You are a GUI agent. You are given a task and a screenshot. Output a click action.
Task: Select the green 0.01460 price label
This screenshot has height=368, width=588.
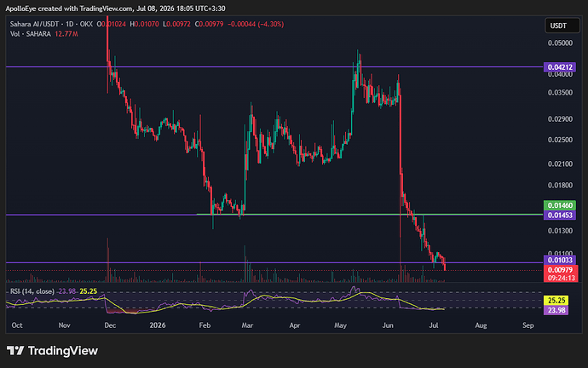(560, 205)
